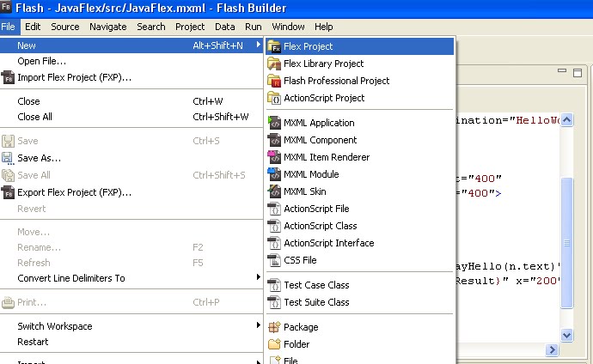
Task: Select MXML Module menu entry
Action: 359,174
